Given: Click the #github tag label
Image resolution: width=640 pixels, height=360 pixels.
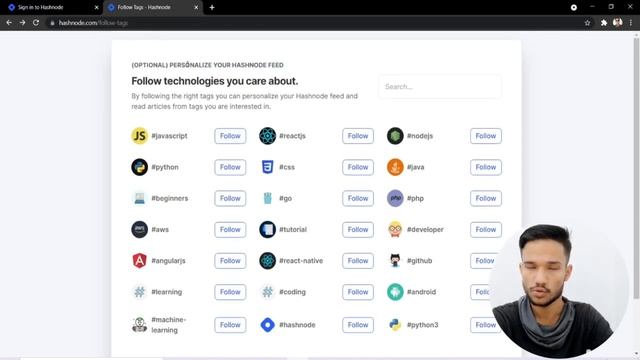Looking at the screenshot, I should [x=419, y=260].
